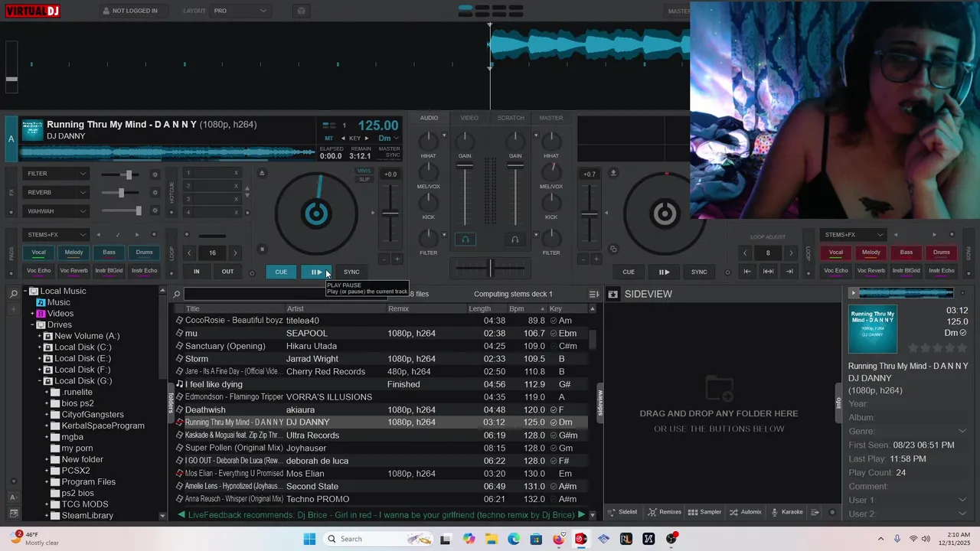This screenshot has height=551, width=980.
Task: Switch to the AUDIO mixer tab
Action: coord(429,118)
